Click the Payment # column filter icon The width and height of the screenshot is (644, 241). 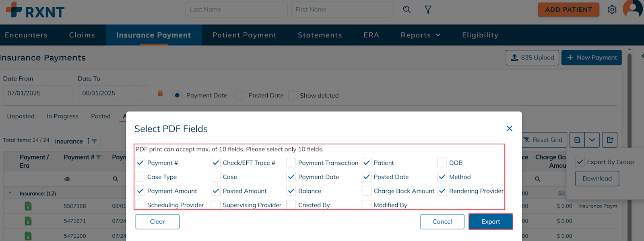(99, 157)
